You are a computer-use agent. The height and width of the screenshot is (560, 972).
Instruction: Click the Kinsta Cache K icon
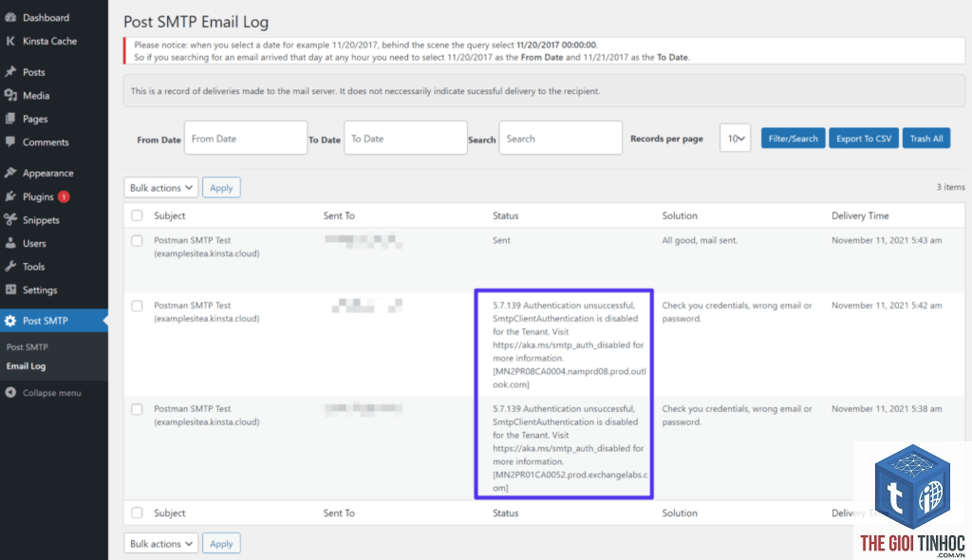click(x=10, y=41)
